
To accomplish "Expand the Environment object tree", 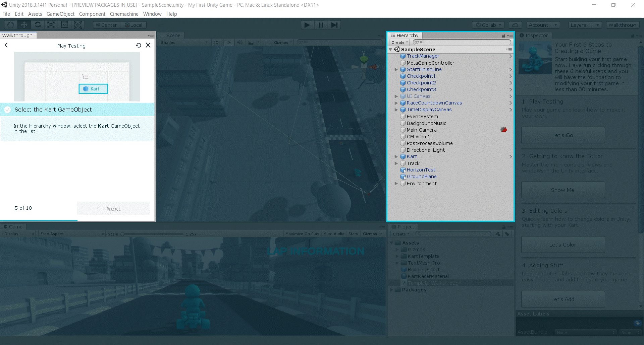I will [396, 184].
